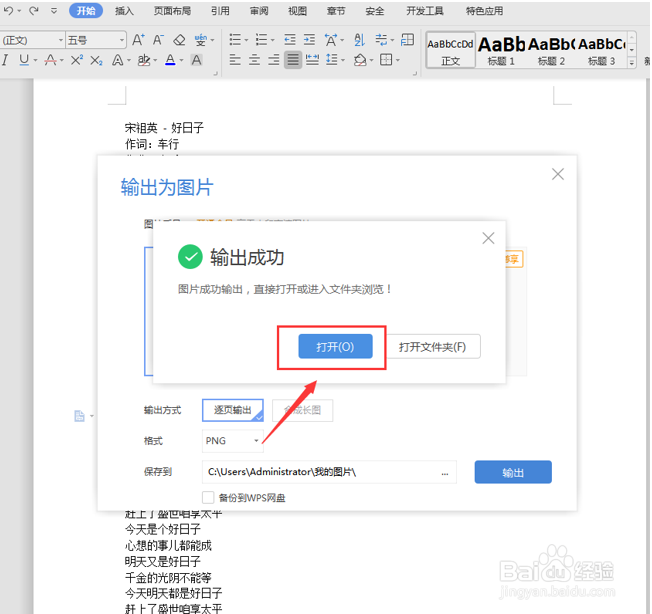Viewport: 652px width, 614px height.
Task: Open the 页面布局 tab
Action: [x=172, y=11]
